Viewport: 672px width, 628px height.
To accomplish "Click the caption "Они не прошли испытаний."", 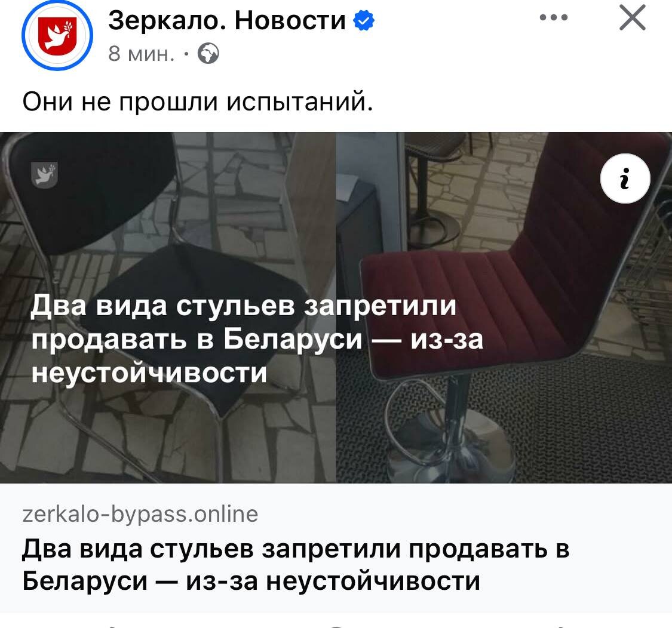I will point(198,102).
